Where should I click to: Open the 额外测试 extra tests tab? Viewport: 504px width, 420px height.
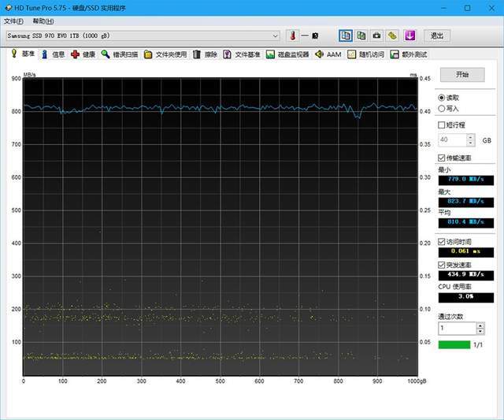(x=409, y=54)
